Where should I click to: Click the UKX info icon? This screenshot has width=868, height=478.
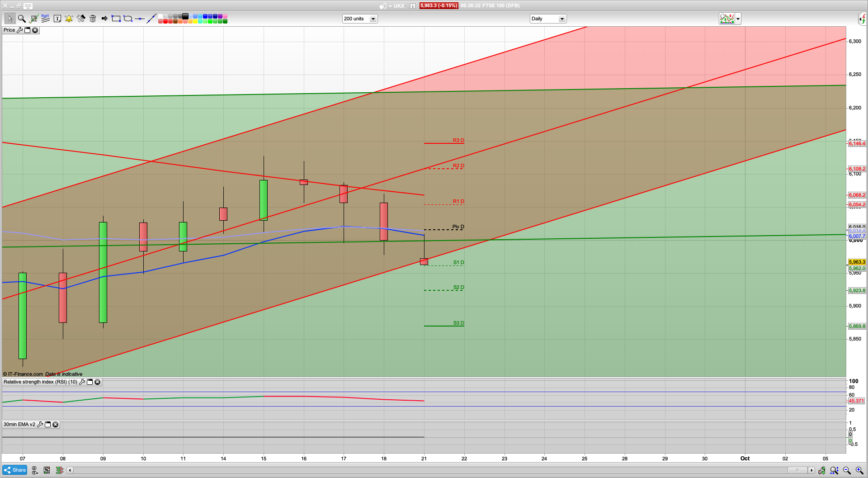tap(412, 6)
